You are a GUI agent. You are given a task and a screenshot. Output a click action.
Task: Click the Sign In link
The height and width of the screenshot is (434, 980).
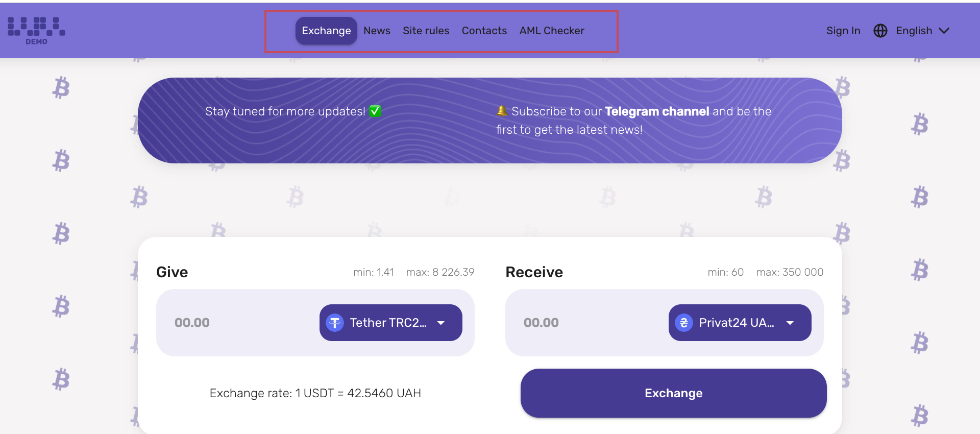843,31
